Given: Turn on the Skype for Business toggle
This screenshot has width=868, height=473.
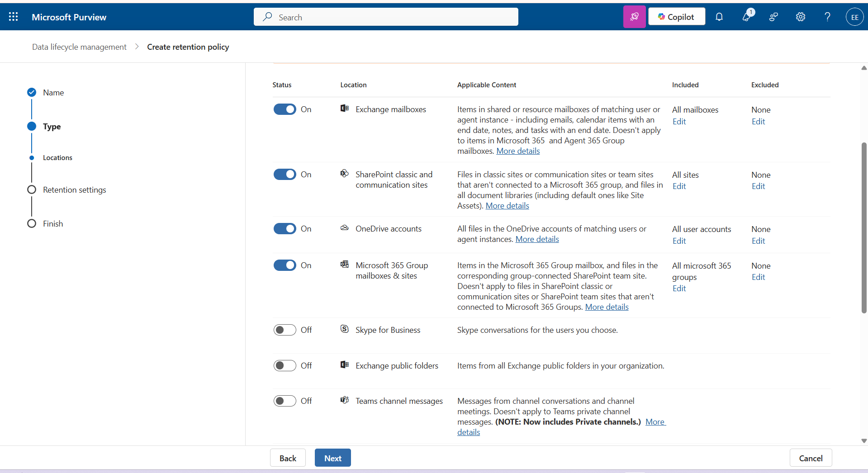Looking at the screenshot, I should [x=285, y=330].
